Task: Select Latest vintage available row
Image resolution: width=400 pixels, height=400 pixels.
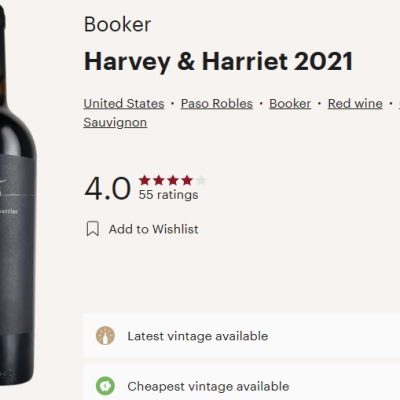Action: pos(242,336)
